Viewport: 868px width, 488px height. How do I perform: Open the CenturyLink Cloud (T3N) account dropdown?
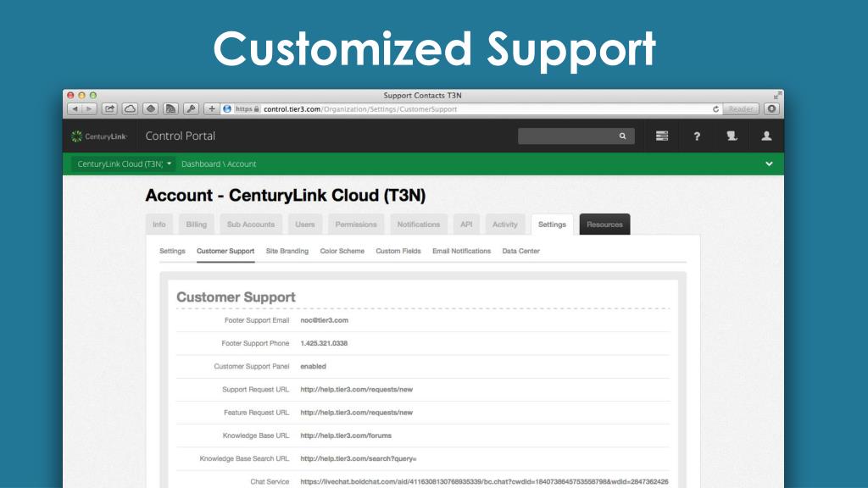click(123, 164)
